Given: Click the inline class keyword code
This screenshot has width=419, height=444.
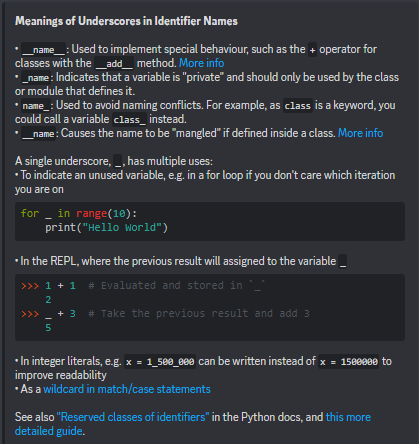Looking at the screenshot, I should coord(298,106).
